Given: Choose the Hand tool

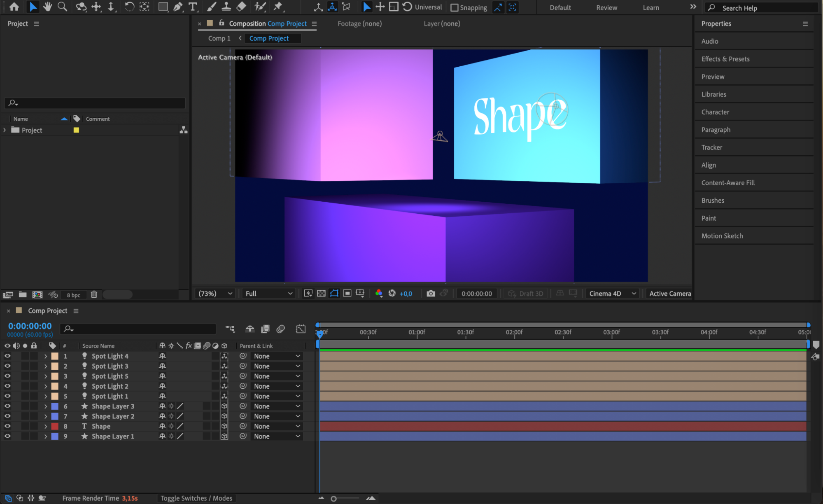Looking at the screenshot, I should click(x=48, y=7).
